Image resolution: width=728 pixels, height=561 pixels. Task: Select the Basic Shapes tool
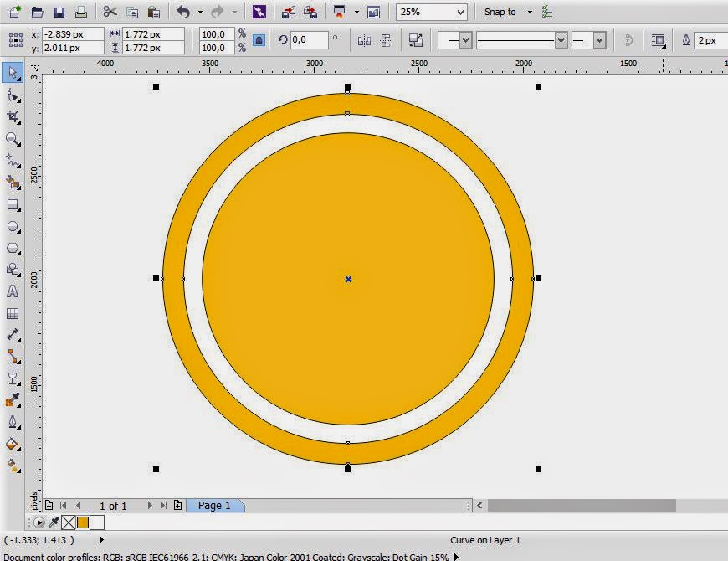pos(13,270)
